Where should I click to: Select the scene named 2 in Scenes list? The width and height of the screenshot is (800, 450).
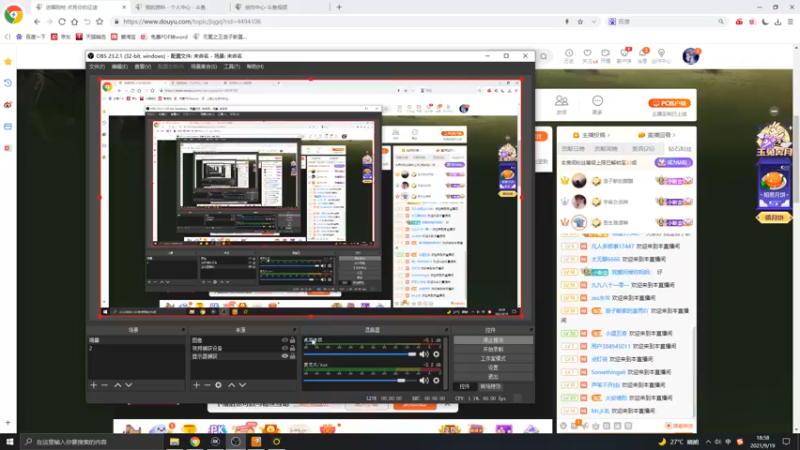click(x=136, y=348)
